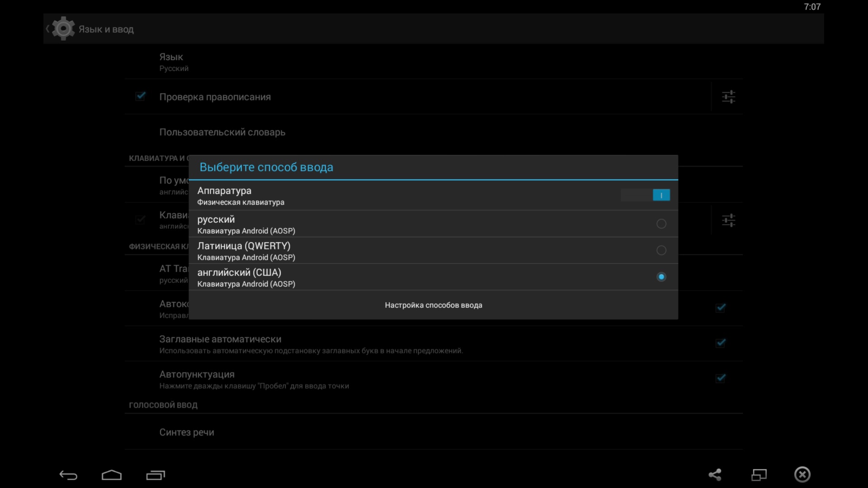Tap the Android home button

[112, 475]
